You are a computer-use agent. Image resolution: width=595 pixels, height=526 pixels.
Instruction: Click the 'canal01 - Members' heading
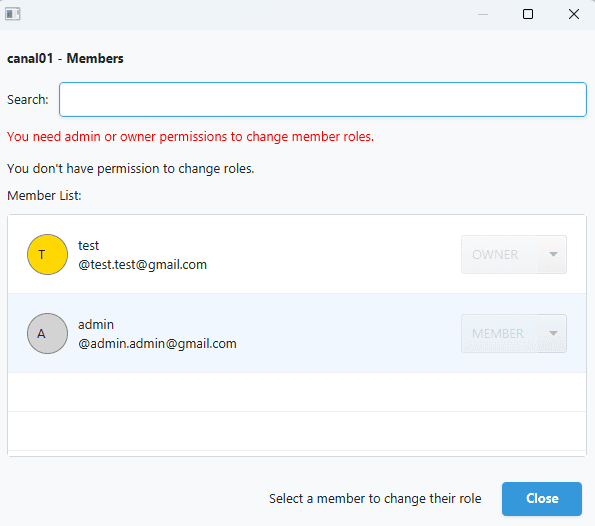65,58
